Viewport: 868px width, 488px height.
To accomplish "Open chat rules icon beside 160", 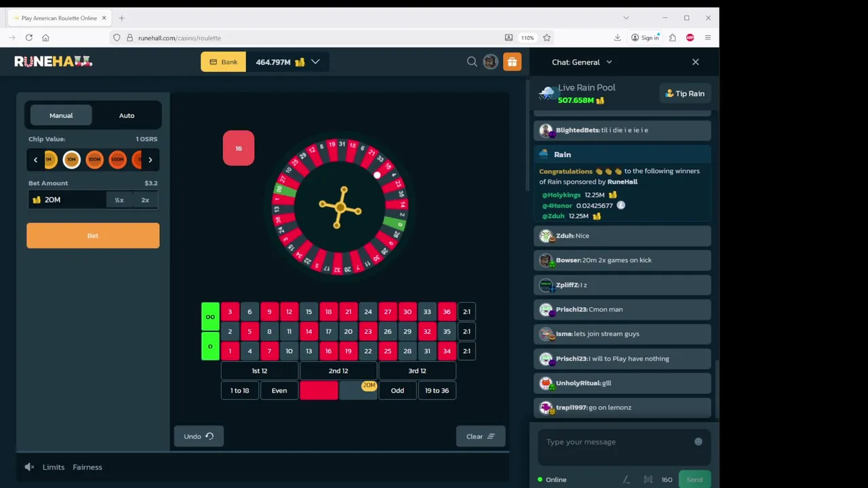I will tap(648, 479).
